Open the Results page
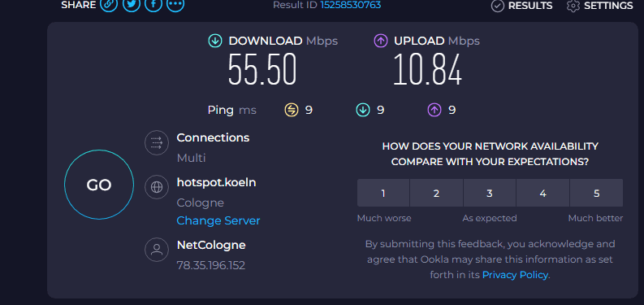Screen dimensions: 644x305 click(521, 6)
